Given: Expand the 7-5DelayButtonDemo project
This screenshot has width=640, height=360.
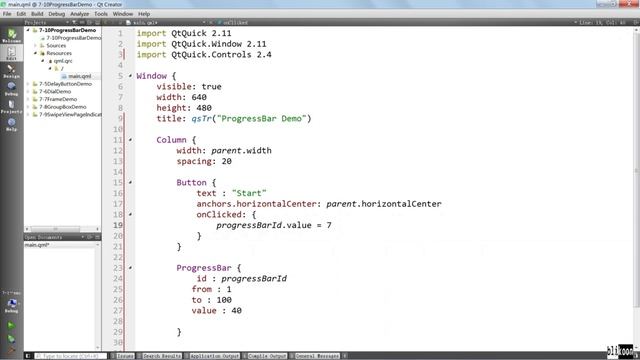Looking at the screenshot, I should coord(28,84).
